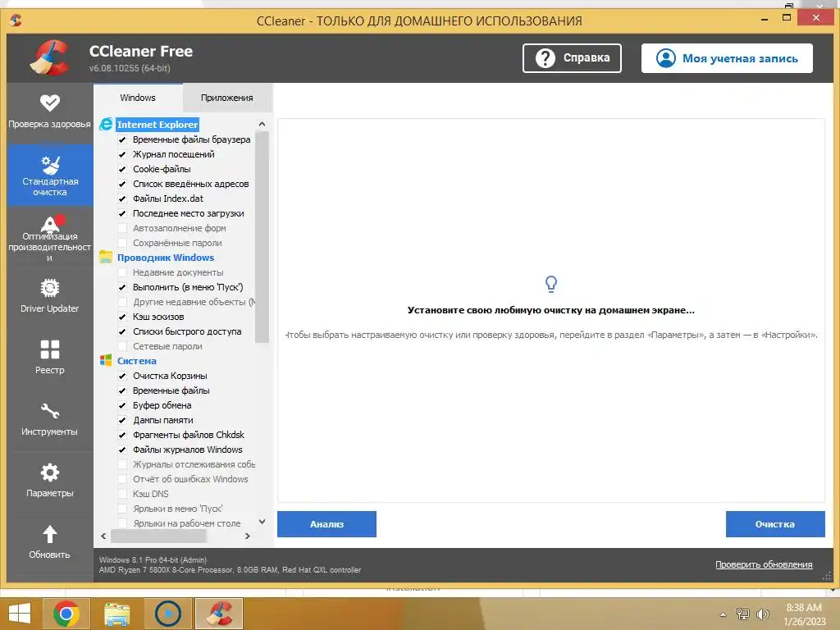Switch to the Приложения tab

tap(227, 98)
